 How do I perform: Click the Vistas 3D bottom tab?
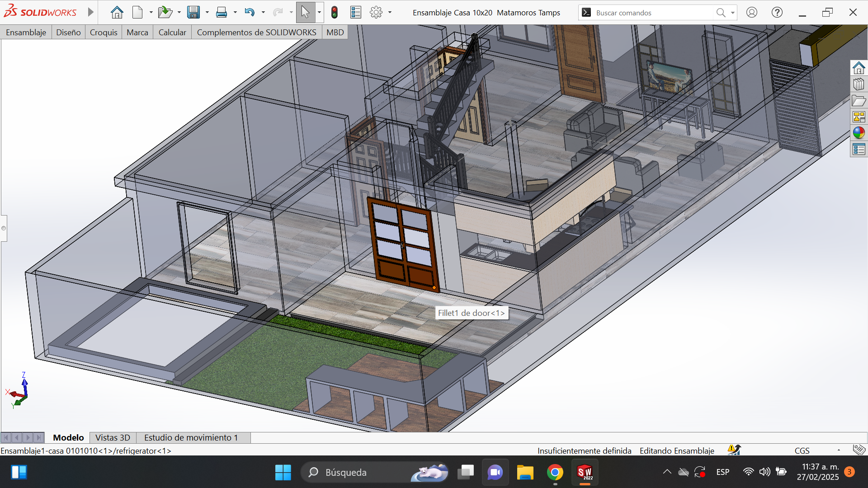click(x=113, y=437)
